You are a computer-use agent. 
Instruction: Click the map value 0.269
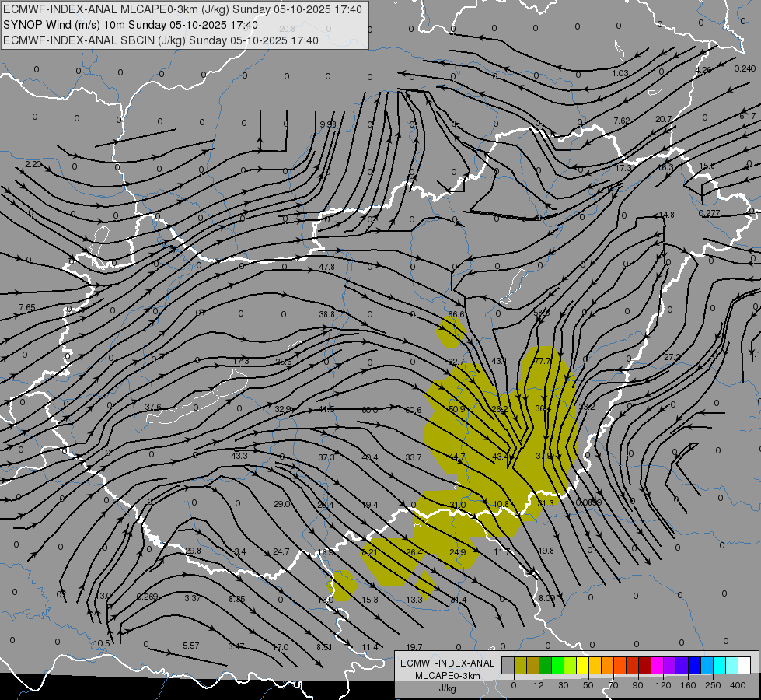(147, 597)
